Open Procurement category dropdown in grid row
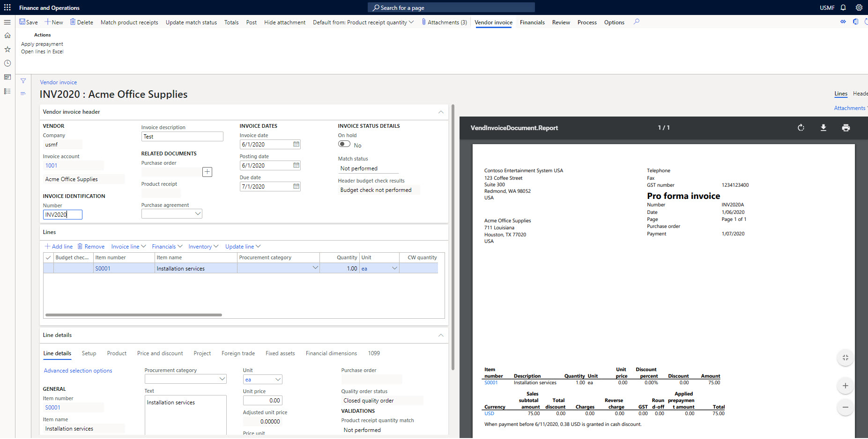Screen dimensions: 868x439 315,268
